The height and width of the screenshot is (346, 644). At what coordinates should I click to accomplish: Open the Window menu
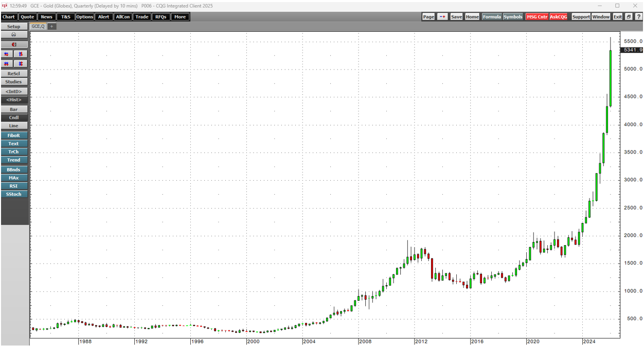point(600,17)
